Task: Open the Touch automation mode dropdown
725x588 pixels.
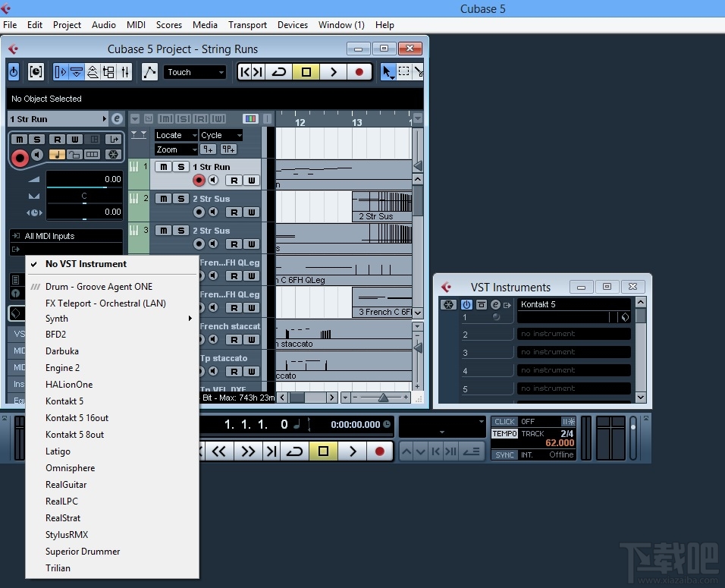Action: [x=195, y=72]
